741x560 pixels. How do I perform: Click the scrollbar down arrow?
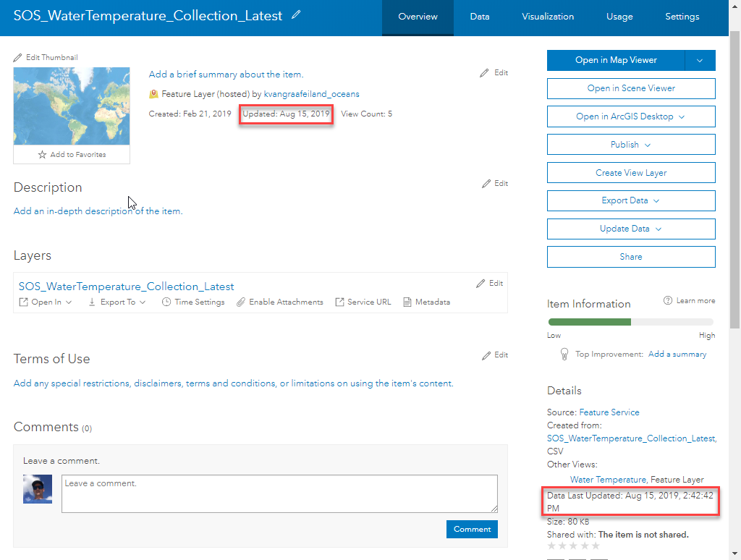[735, 553]
